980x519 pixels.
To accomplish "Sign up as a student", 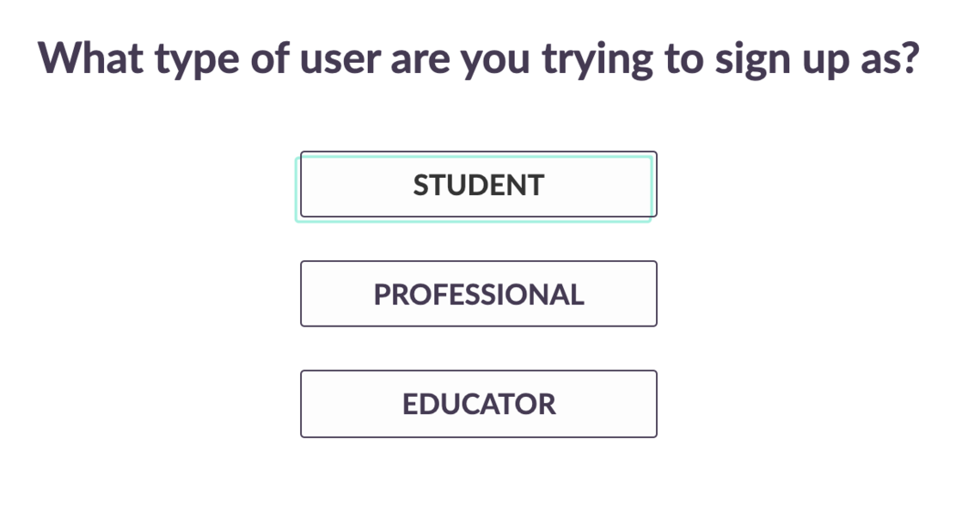I will pyautogui.click(x=478, y=185).
